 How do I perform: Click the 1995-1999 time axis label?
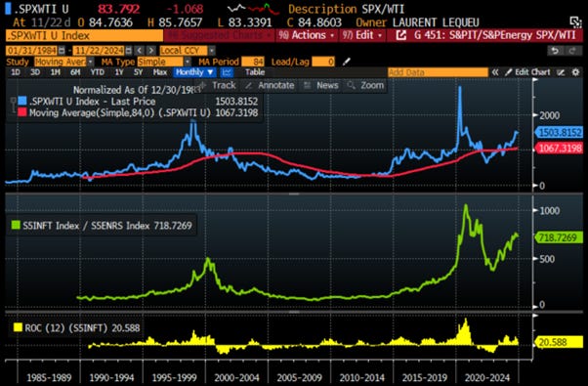(174, 377)
